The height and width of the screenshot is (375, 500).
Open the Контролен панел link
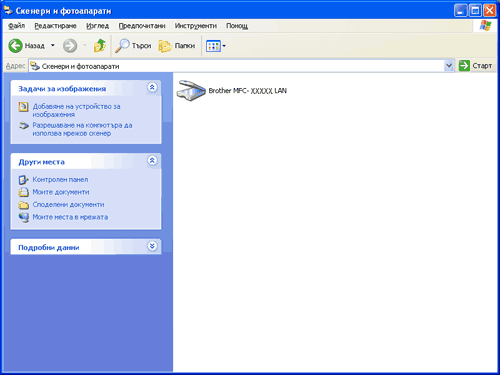click(60, 179)
